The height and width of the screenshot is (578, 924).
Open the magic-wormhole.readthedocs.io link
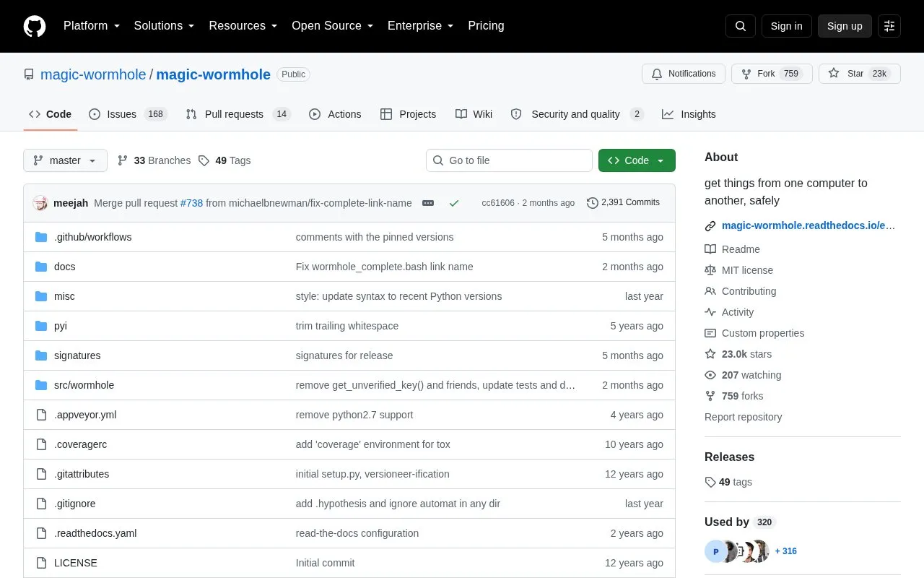point(808,225)
